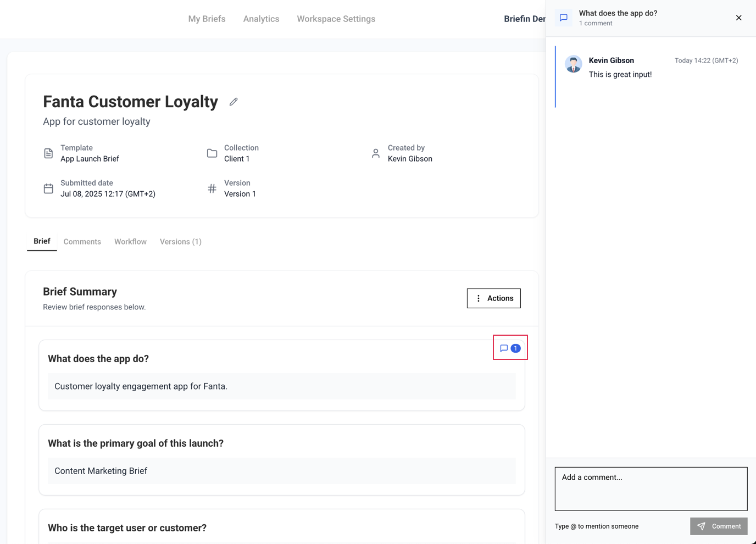Click the comment count badge 1
Image resolution: width=756 pixels, height=544 pixels.
pos(515,348)
